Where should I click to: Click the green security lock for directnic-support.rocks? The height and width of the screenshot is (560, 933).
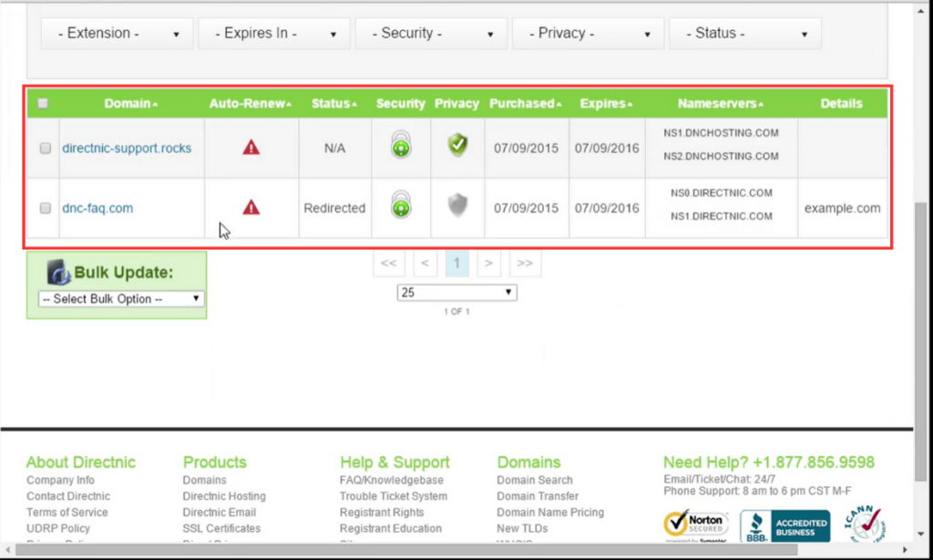click(401, 144)
